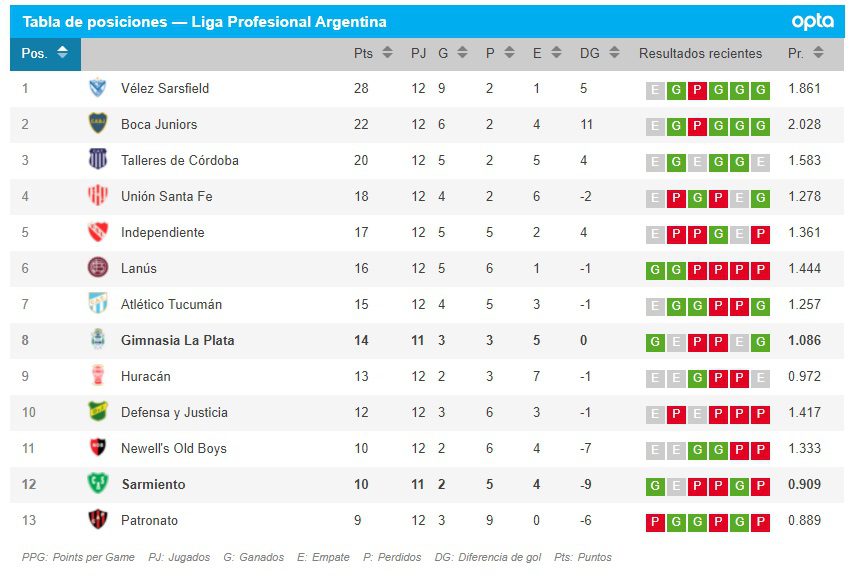Click the Independiente team crest
The width and height of the screenshot is (850, 587).
[97, 232]
